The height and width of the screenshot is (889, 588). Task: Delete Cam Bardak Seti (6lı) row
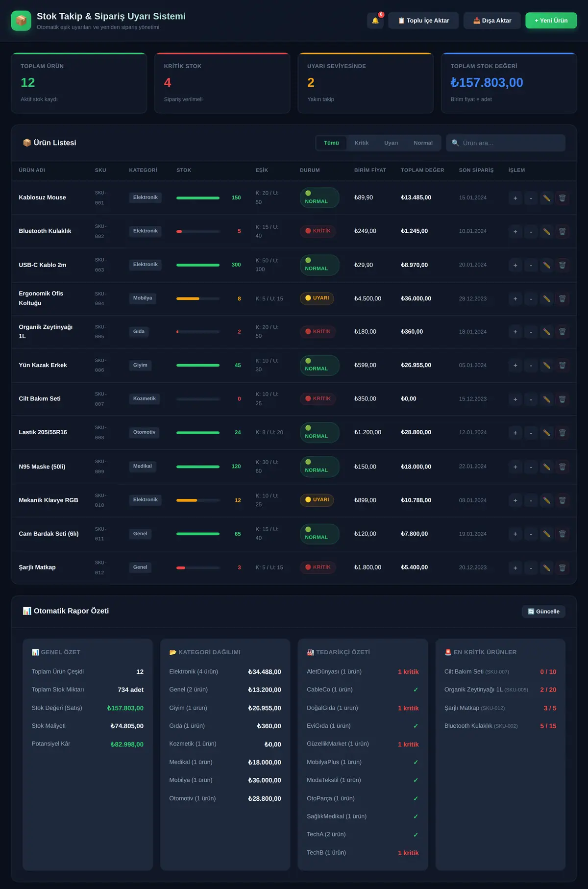[562, 534]
